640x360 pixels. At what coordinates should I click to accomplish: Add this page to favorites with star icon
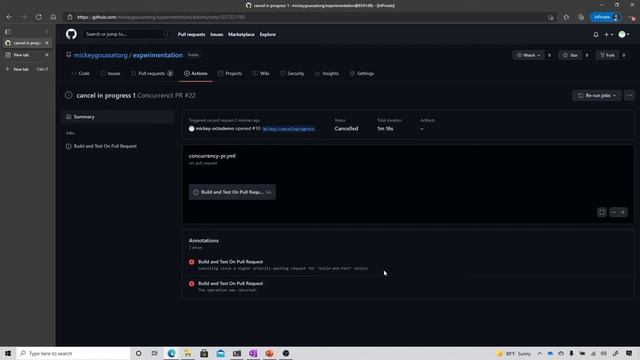566,17
